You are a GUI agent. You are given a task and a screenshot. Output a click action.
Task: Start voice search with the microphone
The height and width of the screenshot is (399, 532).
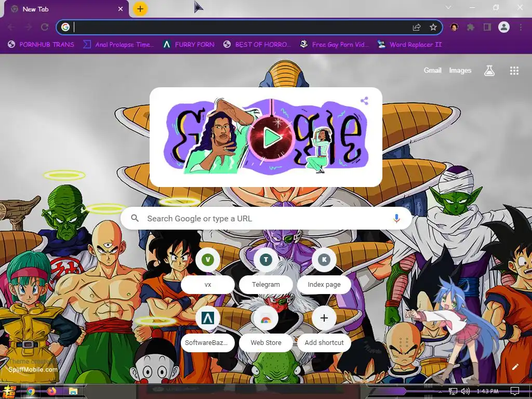click(x=396, y=218)
